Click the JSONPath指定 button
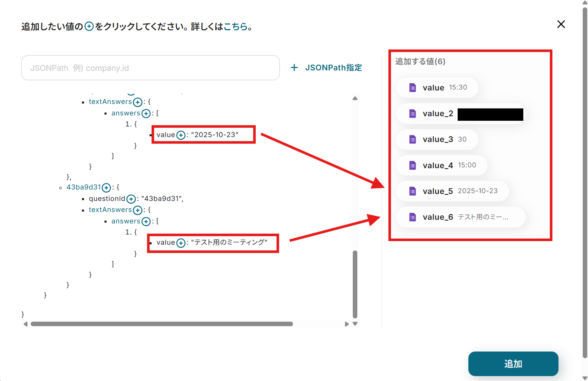The image size is (588, 381). coord(326,68)
